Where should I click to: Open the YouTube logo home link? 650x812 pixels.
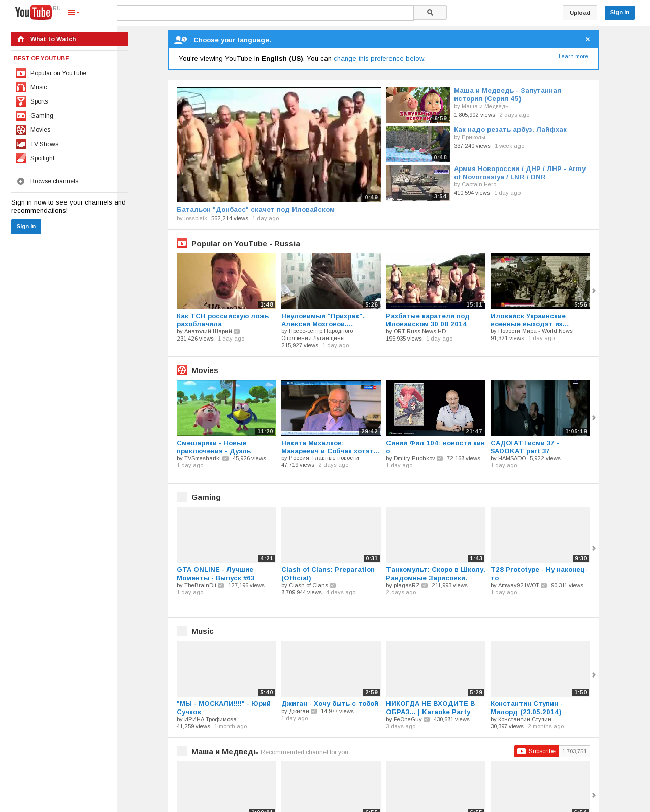coord(34,12)
